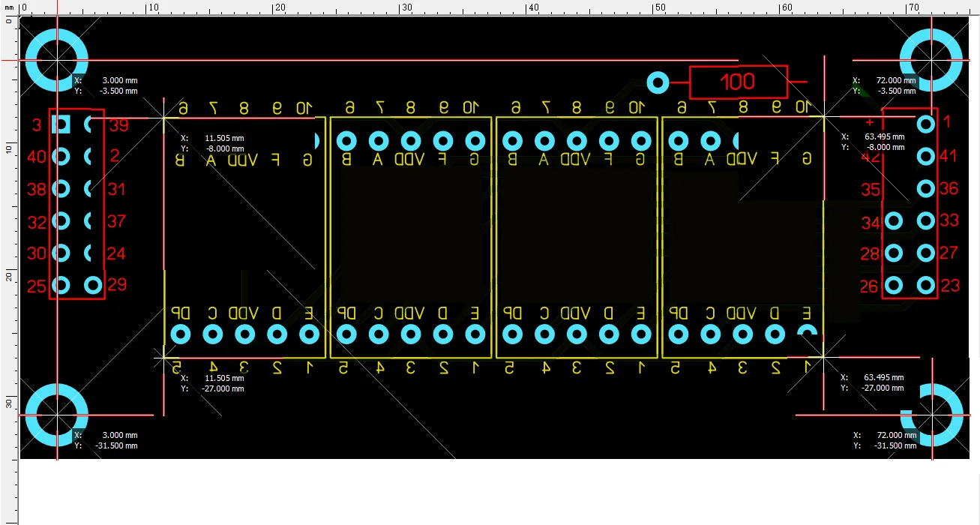Select the pad right of label 28
The height and width of the screenshot is (525, 980).
(894, 253)
